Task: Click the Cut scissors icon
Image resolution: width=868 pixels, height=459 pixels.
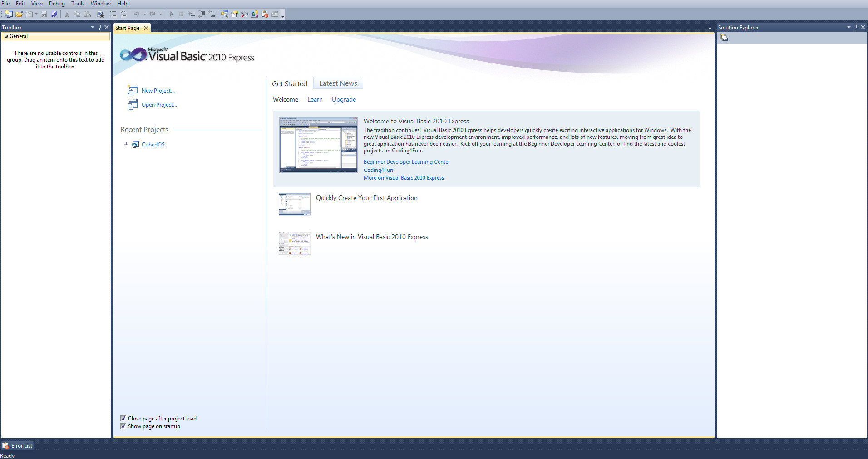Action: click(67, 14)
